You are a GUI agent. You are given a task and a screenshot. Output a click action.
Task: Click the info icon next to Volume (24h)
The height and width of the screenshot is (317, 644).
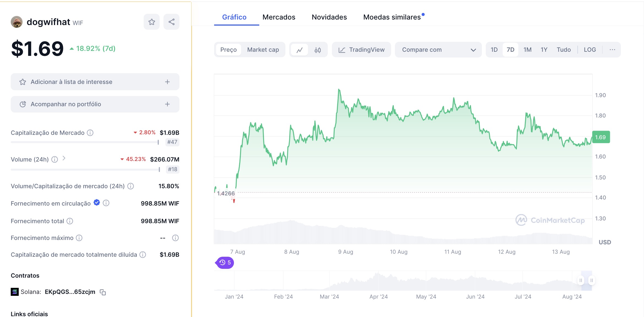[x=55, y=159]
